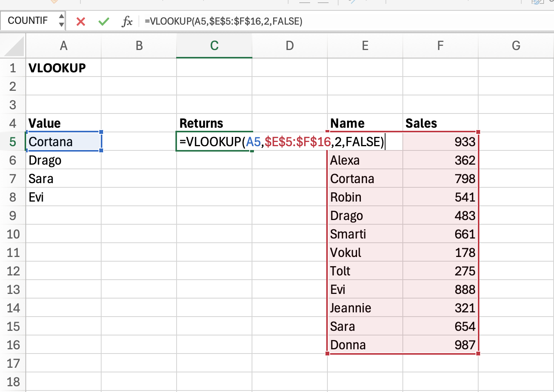Click the Donna name cell
This screenshot has width=554, height=392.
point(365,345)
